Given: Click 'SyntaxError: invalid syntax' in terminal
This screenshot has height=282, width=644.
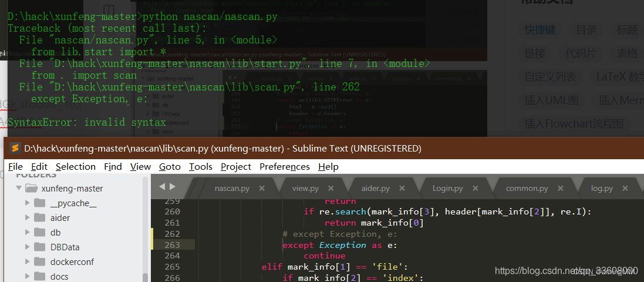Looking at the screenshot, I should [87, 123].
